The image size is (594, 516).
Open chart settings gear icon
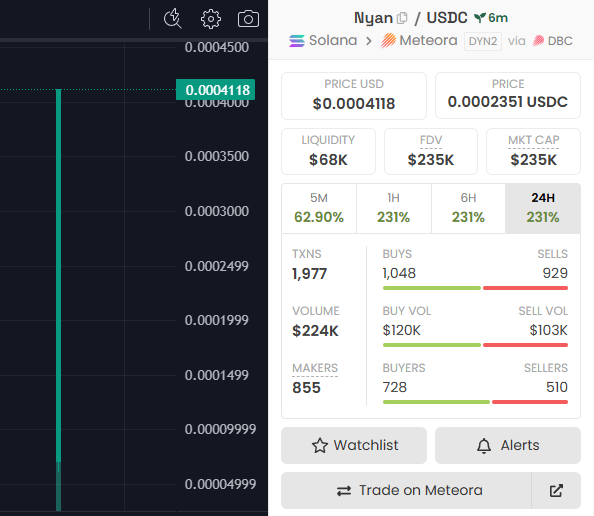(211, 19)
